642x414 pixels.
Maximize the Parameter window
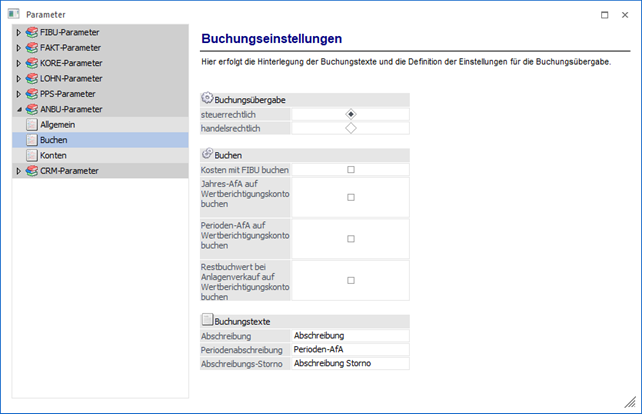(603, 14)
